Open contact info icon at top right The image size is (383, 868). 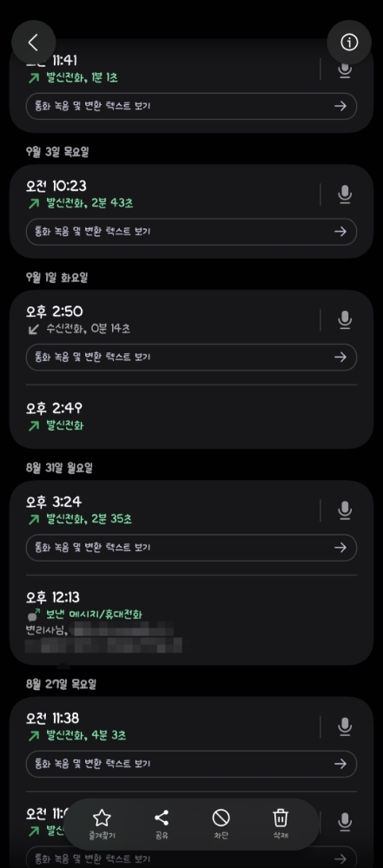[x=349, y=43]
